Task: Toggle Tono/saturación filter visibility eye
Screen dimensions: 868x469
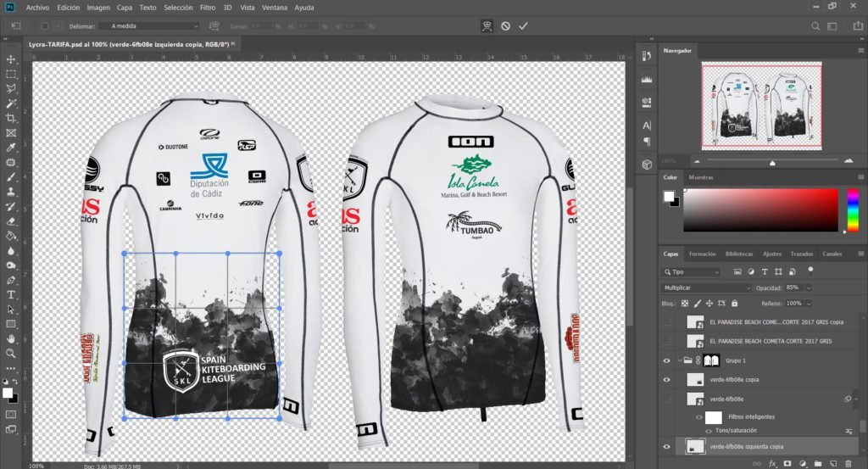Action: click(709, 431)
